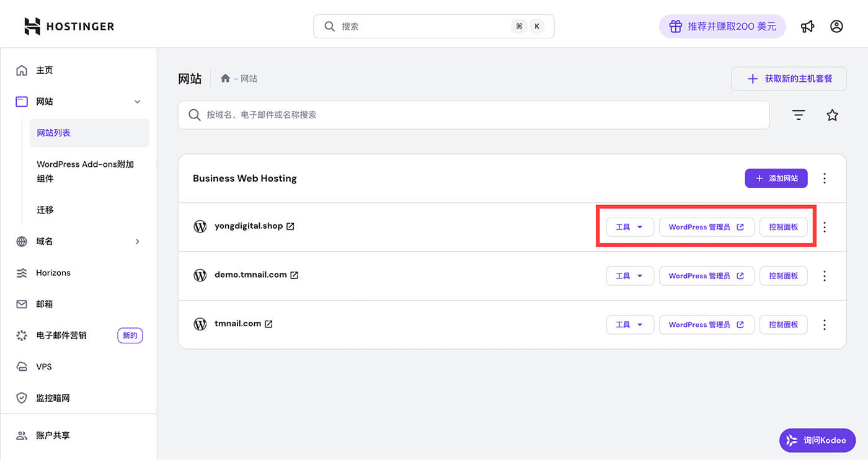Open 工具 dropdown for yongdigital.shop
This screenshot has height=465, width=868.
[630, 227]
